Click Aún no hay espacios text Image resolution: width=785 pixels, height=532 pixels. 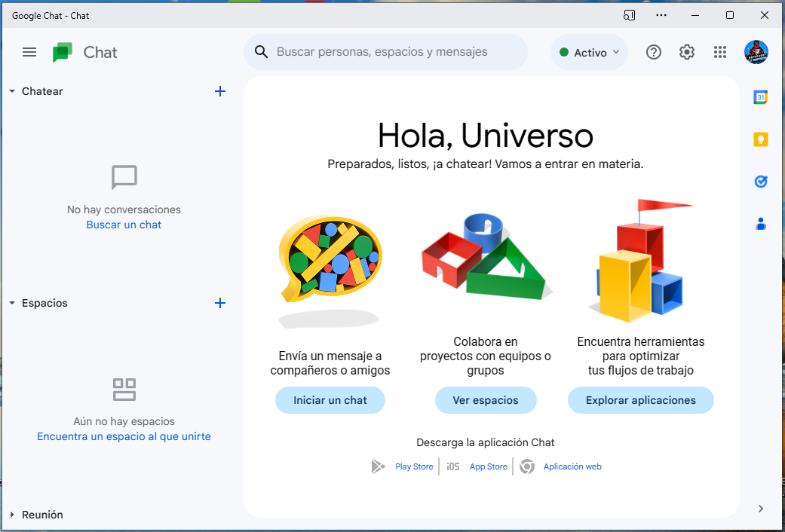tap(124, 421)
